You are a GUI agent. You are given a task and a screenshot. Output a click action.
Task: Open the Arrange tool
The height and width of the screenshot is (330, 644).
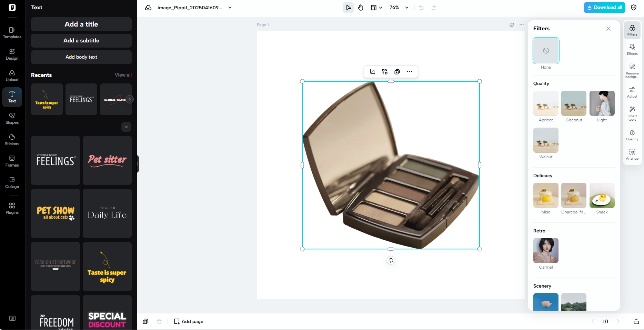point(632,154)
